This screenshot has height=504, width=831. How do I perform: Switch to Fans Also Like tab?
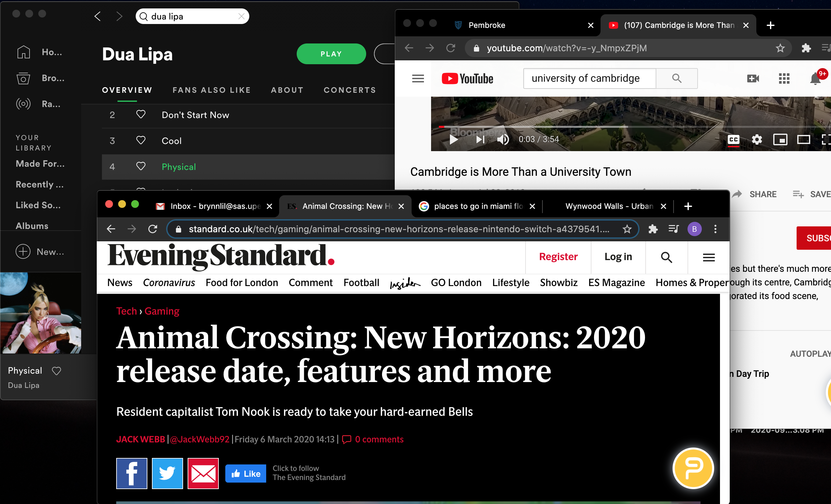point(212,90)
